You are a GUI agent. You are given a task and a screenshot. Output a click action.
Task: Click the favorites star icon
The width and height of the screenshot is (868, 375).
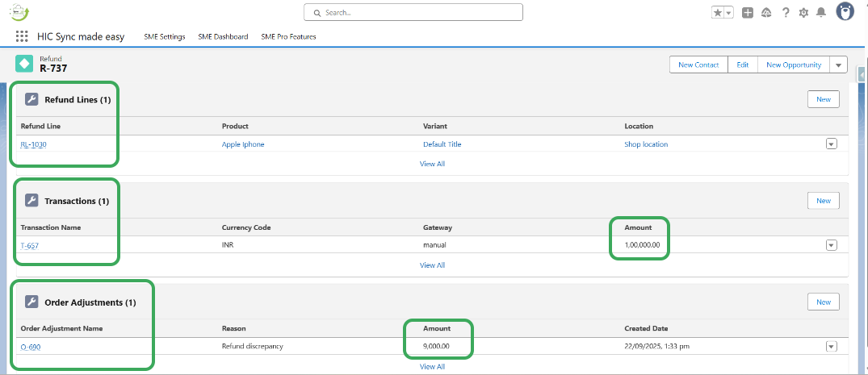717,13
